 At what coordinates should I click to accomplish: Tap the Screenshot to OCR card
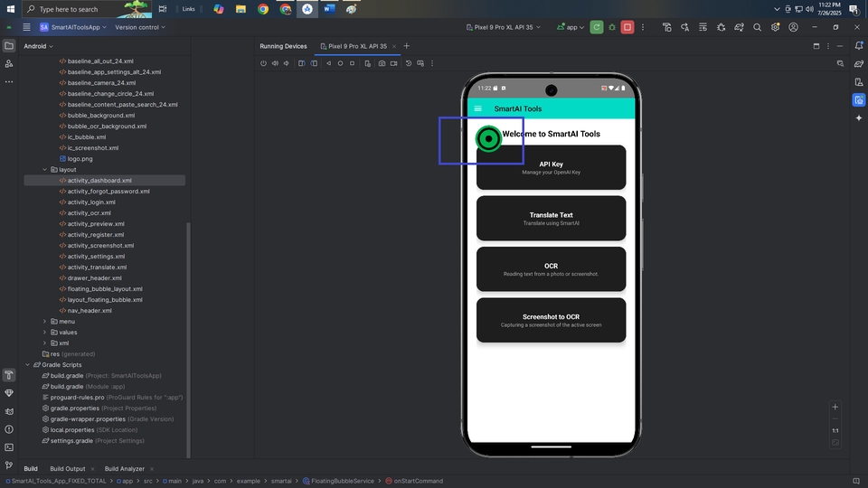pos(551,320)
